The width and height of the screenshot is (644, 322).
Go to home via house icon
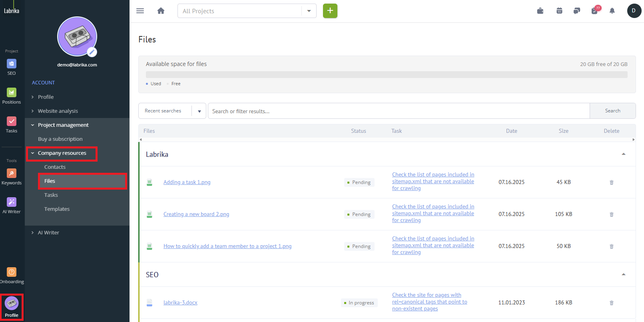161,11
